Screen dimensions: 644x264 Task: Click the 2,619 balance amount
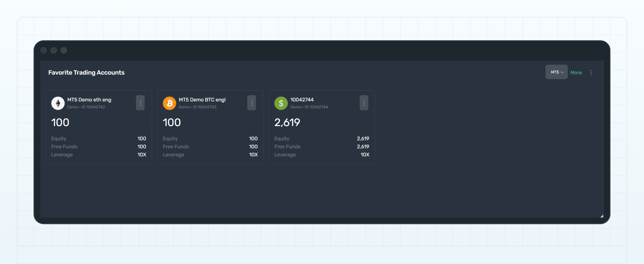(x=287, y=122)
